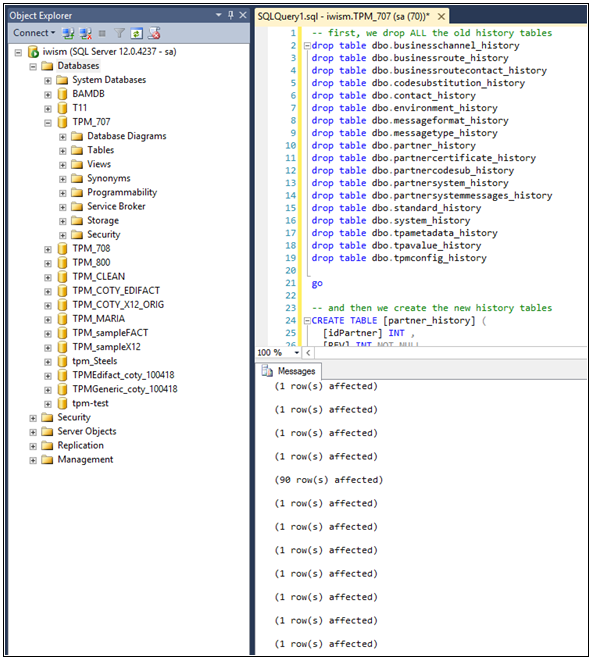Click the Synonyms folder icon
The height and width of the screenshot is (660, 592).
pyautogui.click(x=77, y=178)
